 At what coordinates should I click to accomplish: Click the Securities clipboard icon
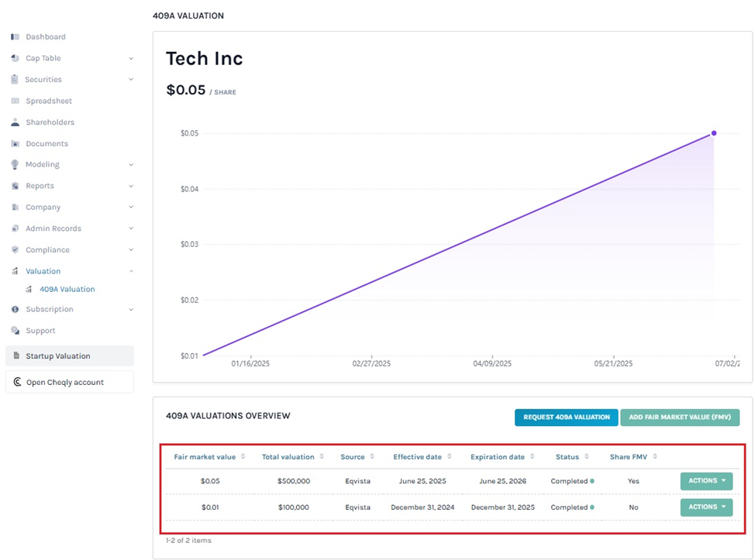coord(16,80)
